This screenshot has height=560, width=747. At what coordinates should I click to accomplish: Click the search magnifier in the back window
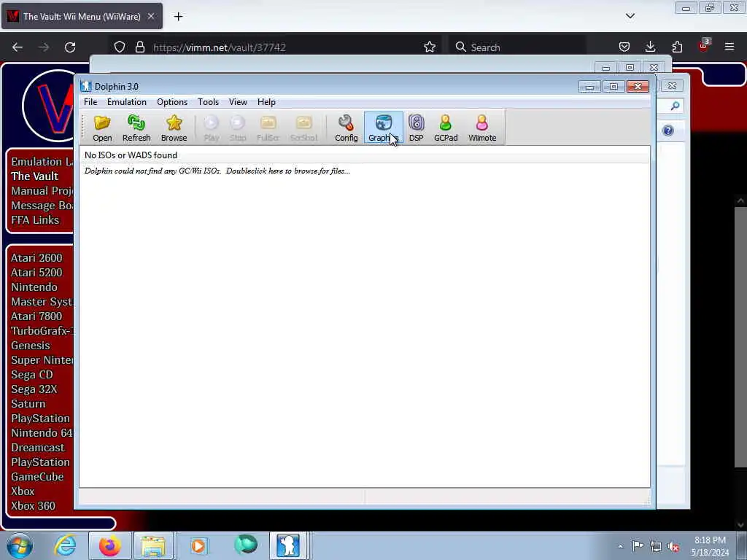675,106
